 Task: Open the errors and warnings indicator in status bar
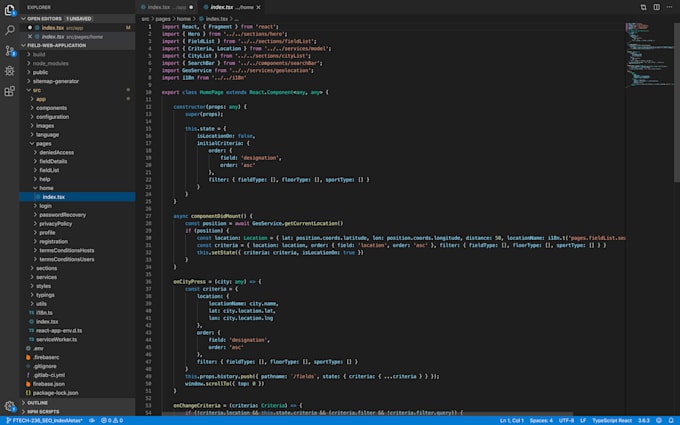[x=112, y=421]
